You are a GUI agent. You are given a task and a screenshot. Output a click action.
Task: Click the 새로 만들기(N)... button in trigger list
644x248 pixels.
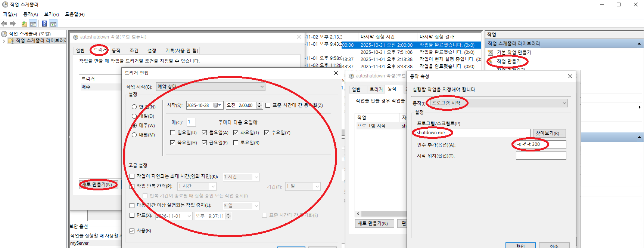click(99, 185)
